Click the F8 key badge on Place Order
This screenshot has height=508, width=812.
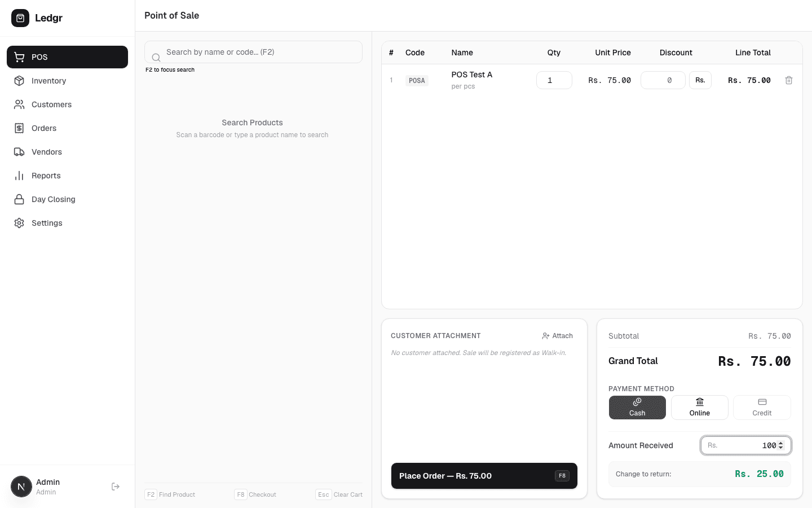click(562, 476)
